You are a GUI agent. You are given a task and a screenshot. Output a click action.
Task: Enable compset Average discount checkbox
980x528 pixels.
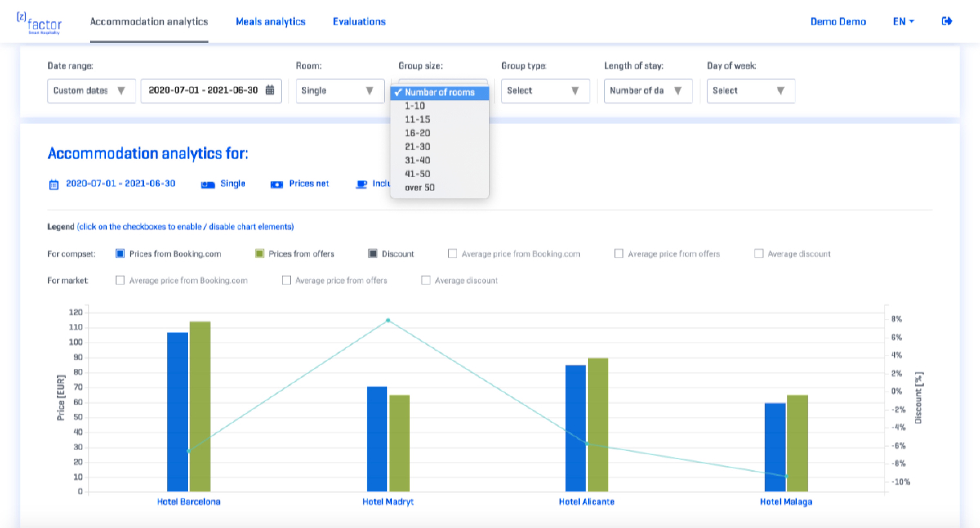[758, 254]
